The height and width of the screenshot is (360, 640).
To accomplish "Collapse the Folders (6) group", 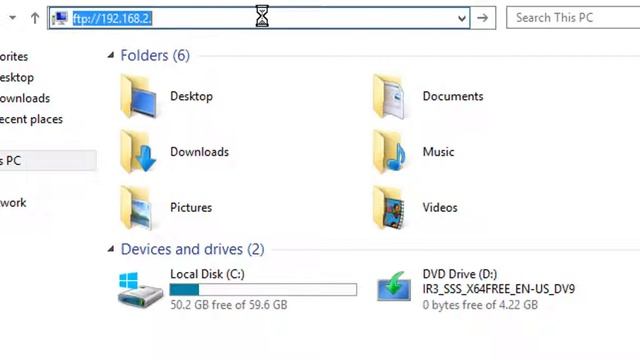I will point(111,55).
